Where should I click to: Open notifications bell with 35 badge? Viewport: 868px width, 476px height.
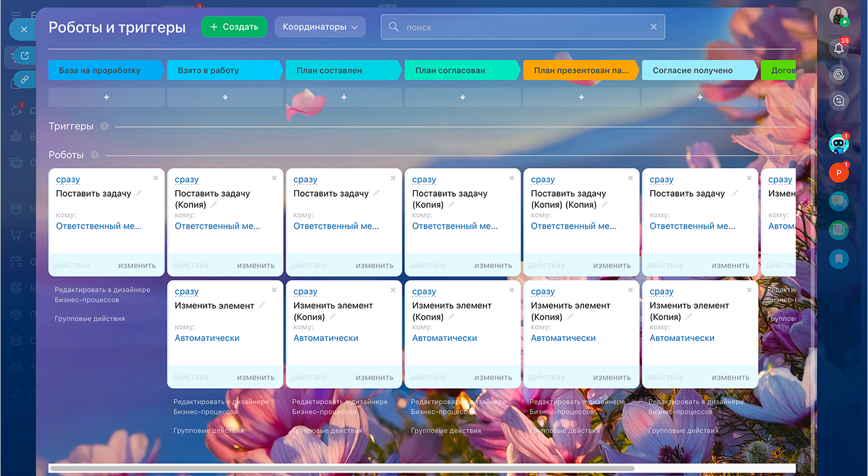839,48
